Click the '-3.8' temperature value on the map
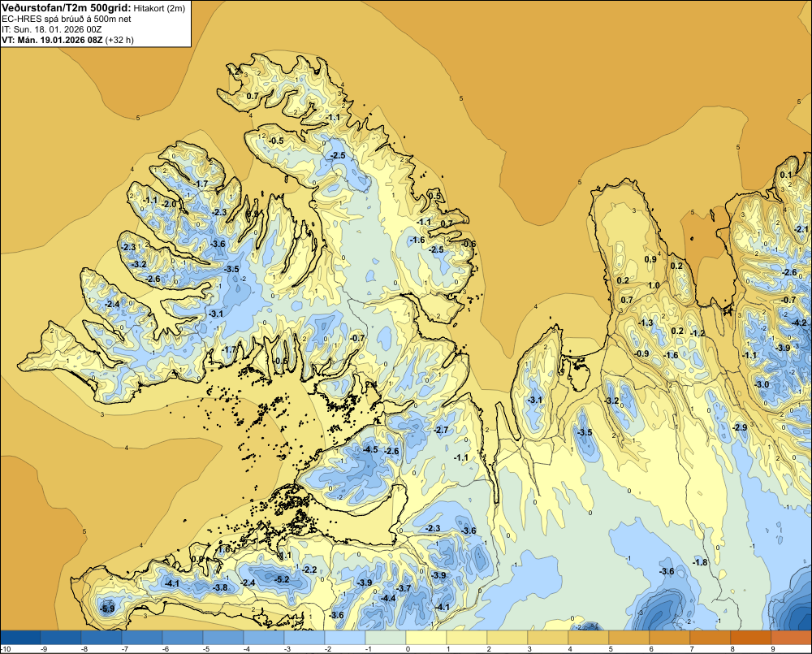The width and height of the screenshot is (812, 654). 221,587
